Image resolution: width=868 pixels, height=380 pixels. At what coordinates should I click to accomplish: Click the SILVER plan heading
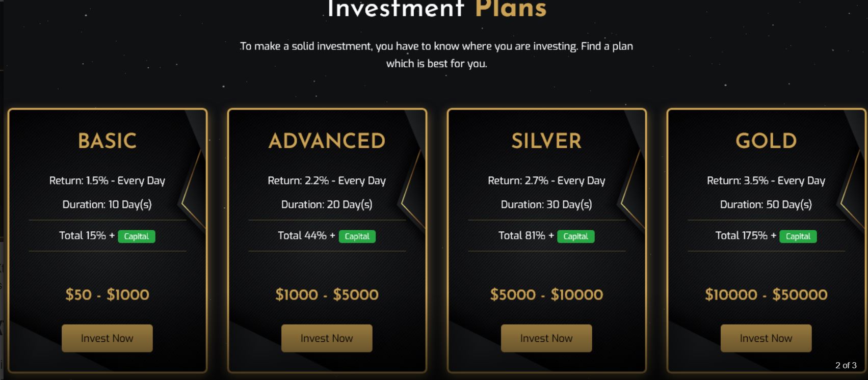click(546, 141)
